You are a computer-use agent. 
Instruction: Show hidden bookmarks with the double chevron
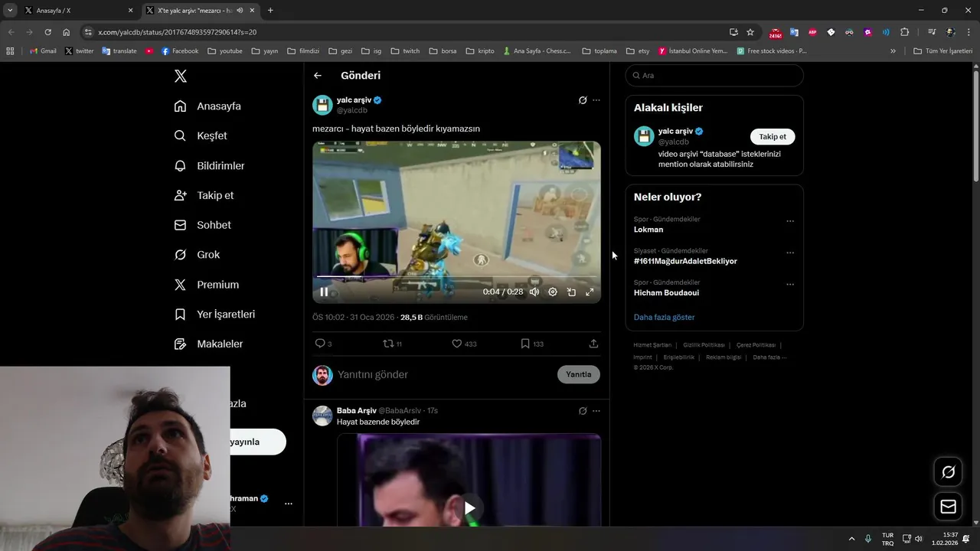pos(893,51)
